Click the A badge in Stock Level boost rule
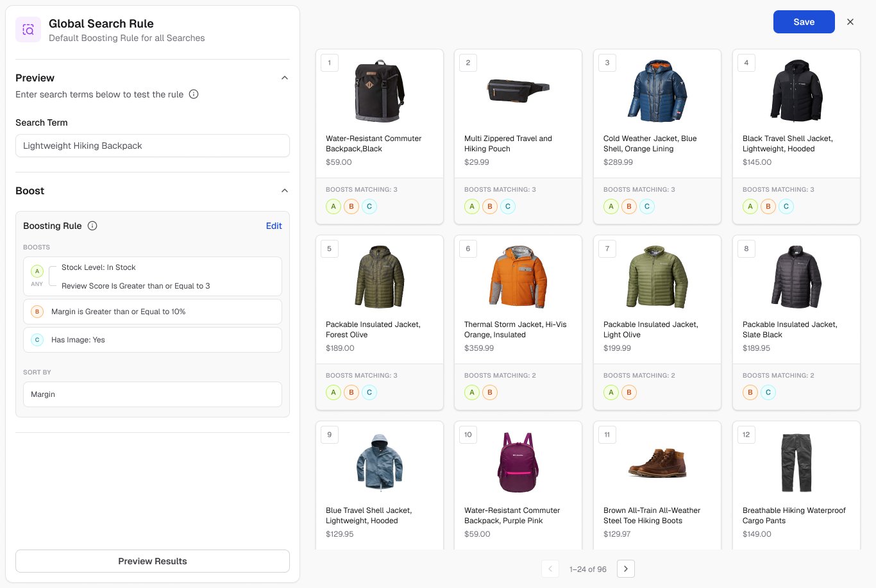The image size is (876, 588). point(37,271)
